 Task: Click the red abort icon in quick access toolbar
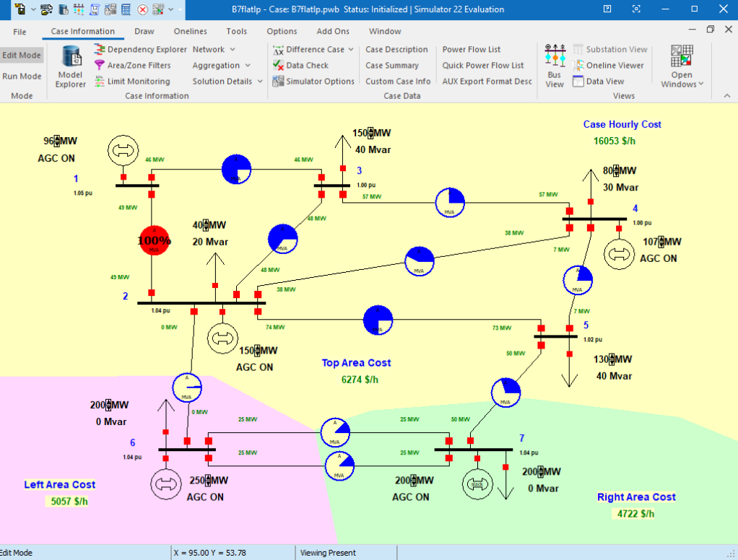point(143,10)
